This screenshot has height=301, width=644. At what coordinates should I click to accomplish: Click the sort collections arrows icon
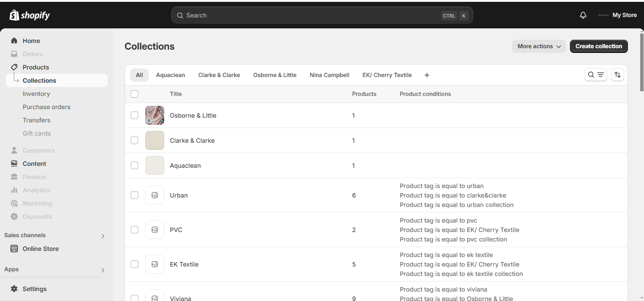[x=618, y=75]
